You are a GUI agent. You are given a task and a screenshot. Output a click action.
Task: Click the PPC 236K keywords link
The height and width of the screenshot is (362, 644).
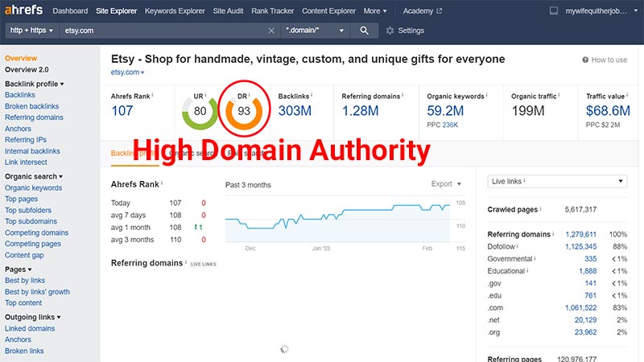[x=450, y=125]
